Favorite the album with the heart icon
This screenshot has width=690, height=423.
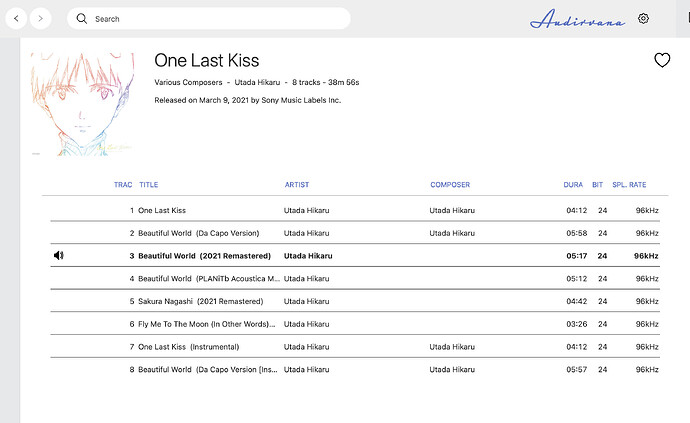(x=662, y=61)
